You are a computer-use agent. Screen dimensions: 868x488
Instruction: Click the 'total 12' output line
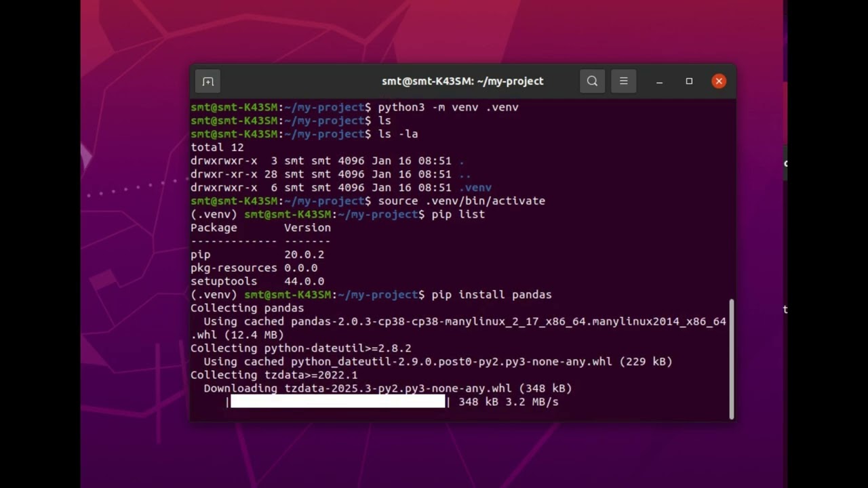pos(217,147)
